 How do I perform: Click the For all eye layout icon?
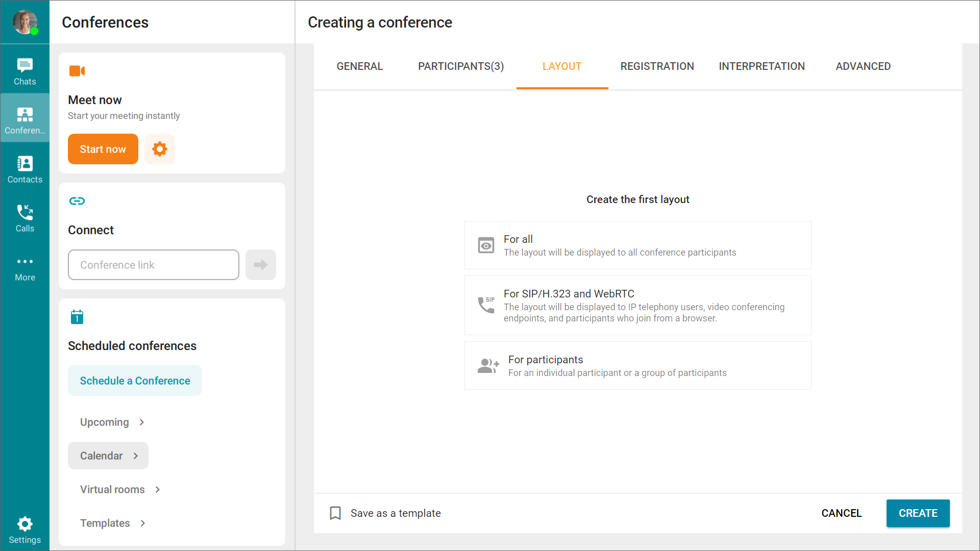click(x=486, y=245)
